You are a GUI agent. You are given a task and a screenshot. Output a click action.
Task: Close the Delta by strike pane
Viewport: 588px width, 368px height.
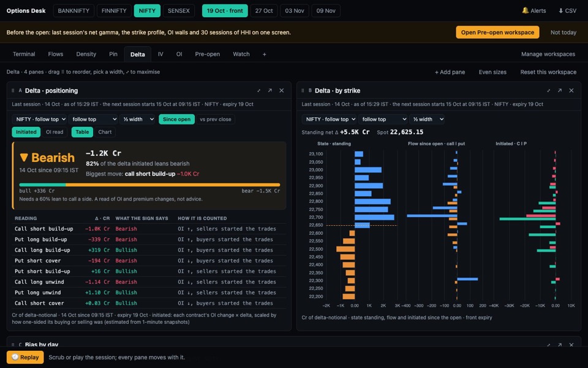tap(571, 91)
